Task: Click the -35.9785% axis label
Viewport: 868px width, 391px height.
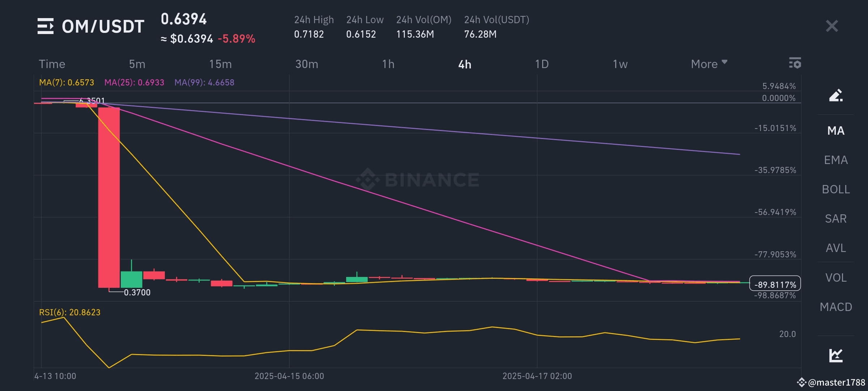Action: [x=775, y=170]
